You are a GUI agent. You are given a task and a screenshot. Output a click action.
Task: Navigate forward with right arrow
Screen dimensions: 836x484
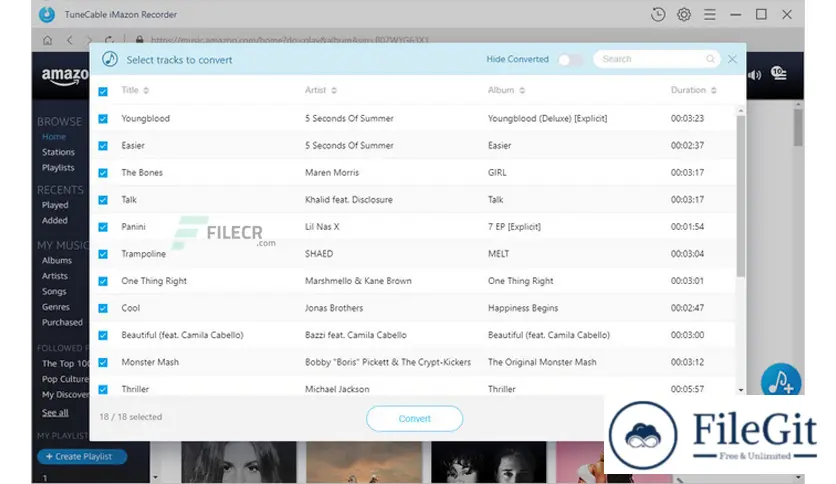coord(89,40)
